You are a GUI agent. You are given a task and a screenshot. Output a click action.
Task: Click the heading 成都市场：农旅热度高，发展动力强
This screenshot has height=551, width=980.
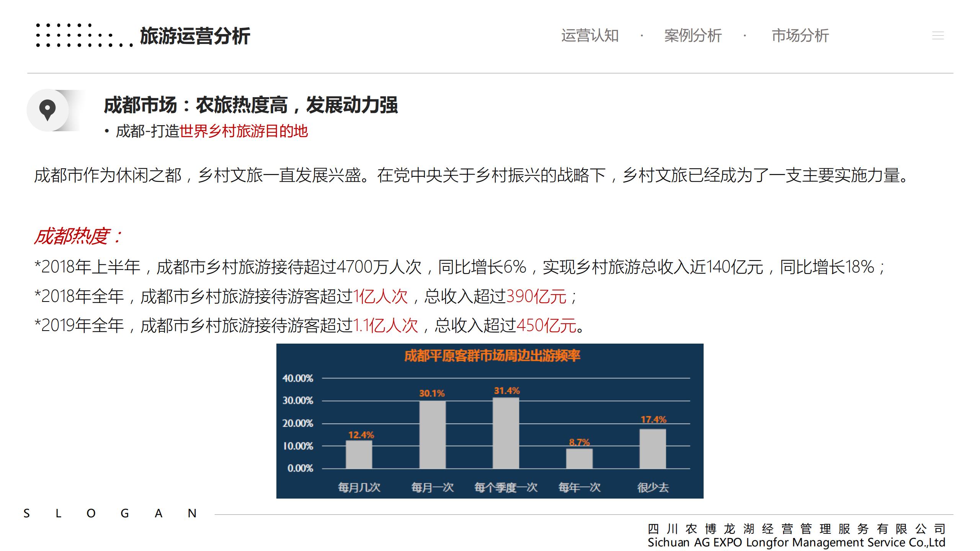click(x=251, y=105)
